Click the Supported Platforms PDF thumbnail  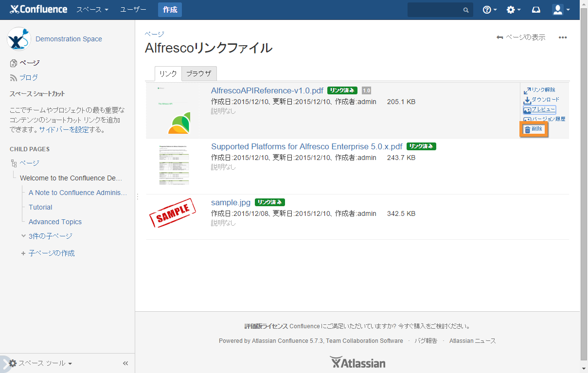pyautogui.click(x=174, y=164)
